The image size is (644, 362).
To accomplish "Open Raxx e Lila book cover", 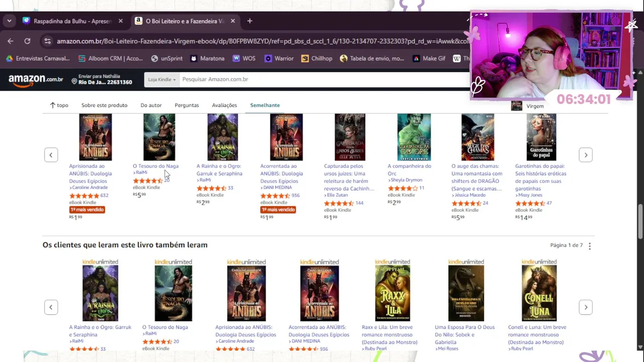I will pos(392,293).
